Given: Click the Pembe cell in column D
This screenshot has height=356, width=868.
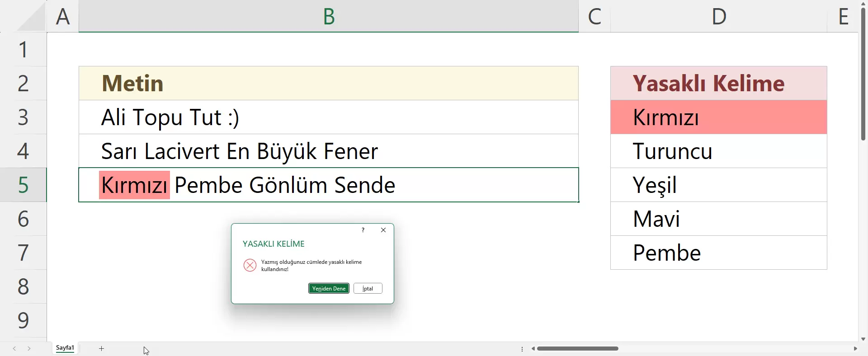Looking at the screenshot, I should coord(719,253).
